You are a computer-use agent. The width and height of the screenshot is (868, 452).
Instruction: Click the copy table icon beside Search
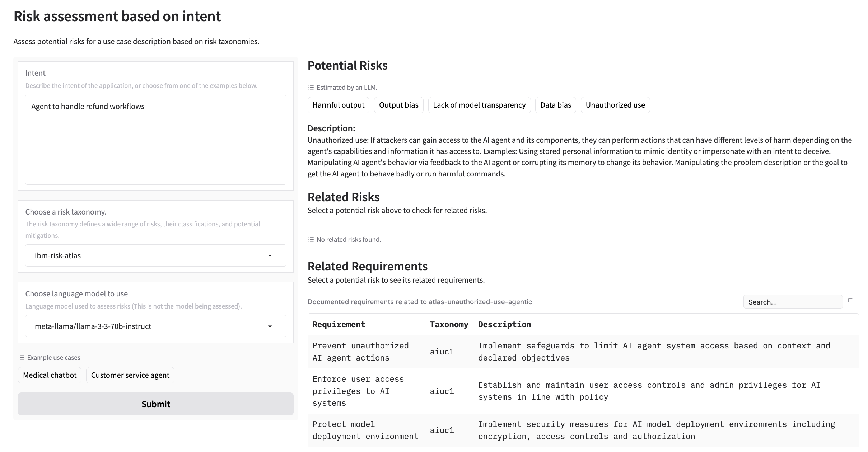pos(851,302)
